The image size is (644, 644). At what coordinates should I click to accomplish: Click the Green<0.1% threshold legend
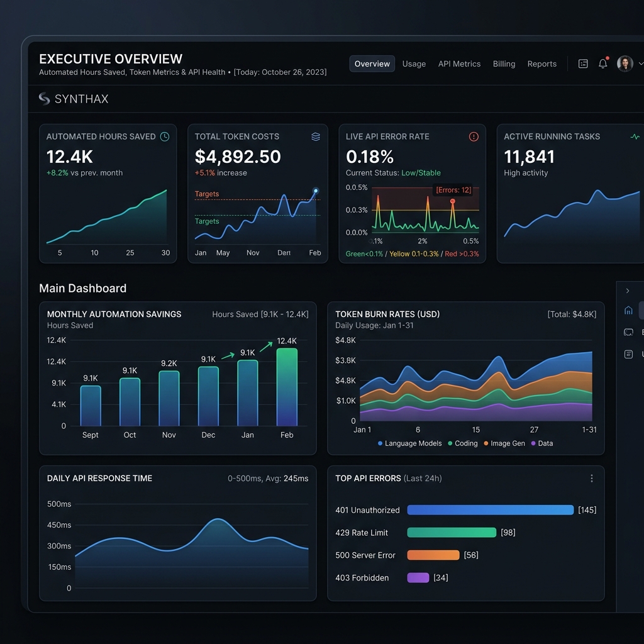point(364,254)
